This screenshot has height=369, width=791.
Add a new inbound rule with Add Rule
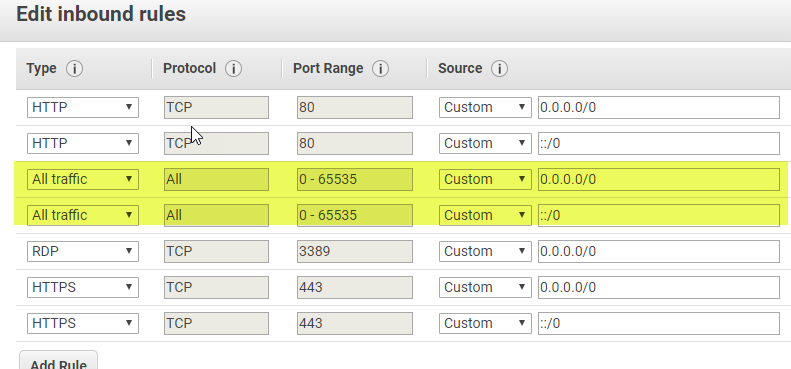59,361
